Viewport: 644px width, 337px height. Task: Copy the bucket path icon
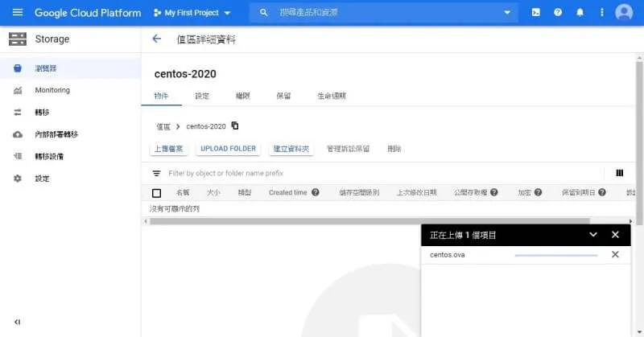click(235, 125)
